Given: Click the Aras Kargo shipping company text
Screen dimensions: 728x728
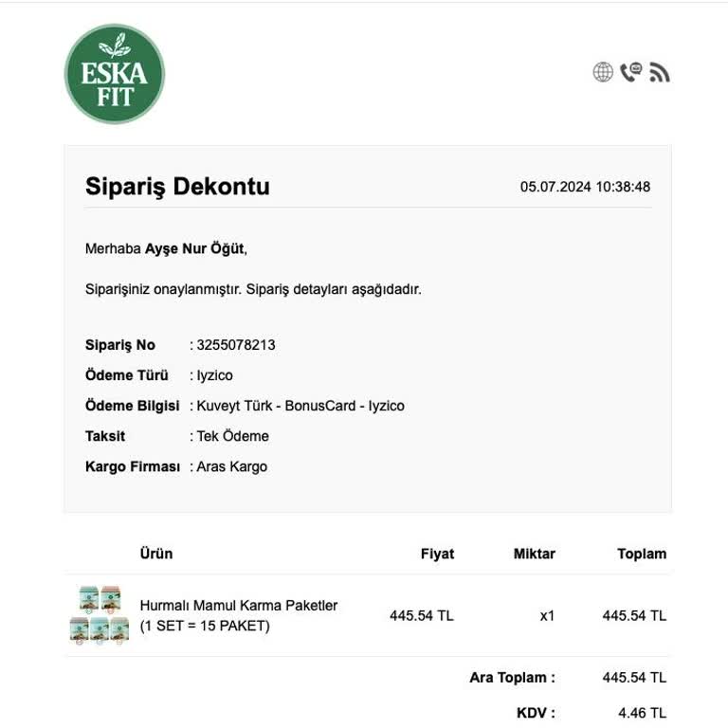Looking at the screenshot, I should pos(232,466).
